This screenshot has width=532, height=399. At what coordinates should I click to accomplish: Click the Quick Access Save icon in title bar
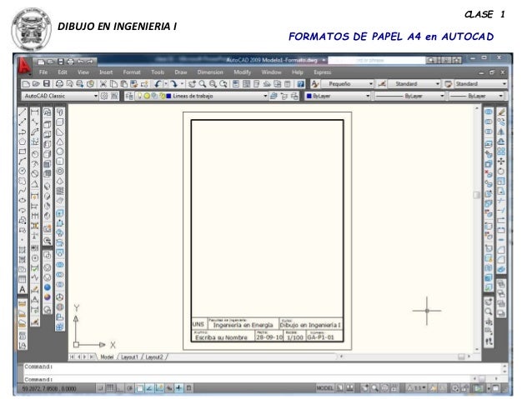click(60, 62)
